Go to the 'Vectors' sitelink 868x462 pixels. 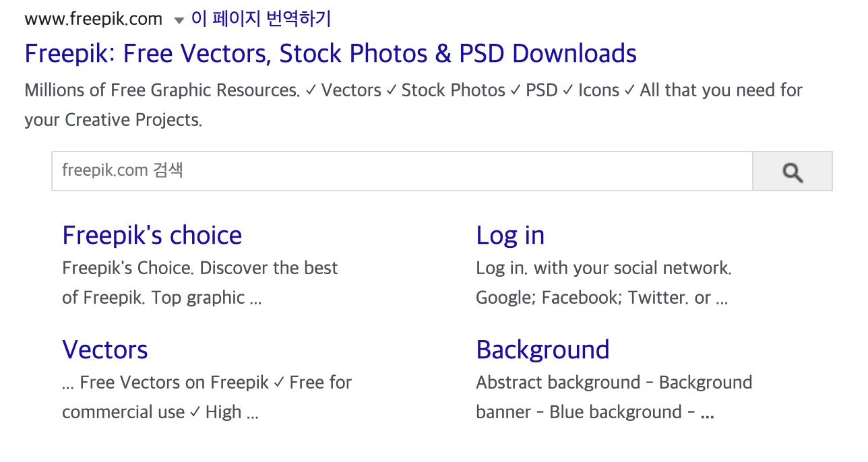pos(104,350)
